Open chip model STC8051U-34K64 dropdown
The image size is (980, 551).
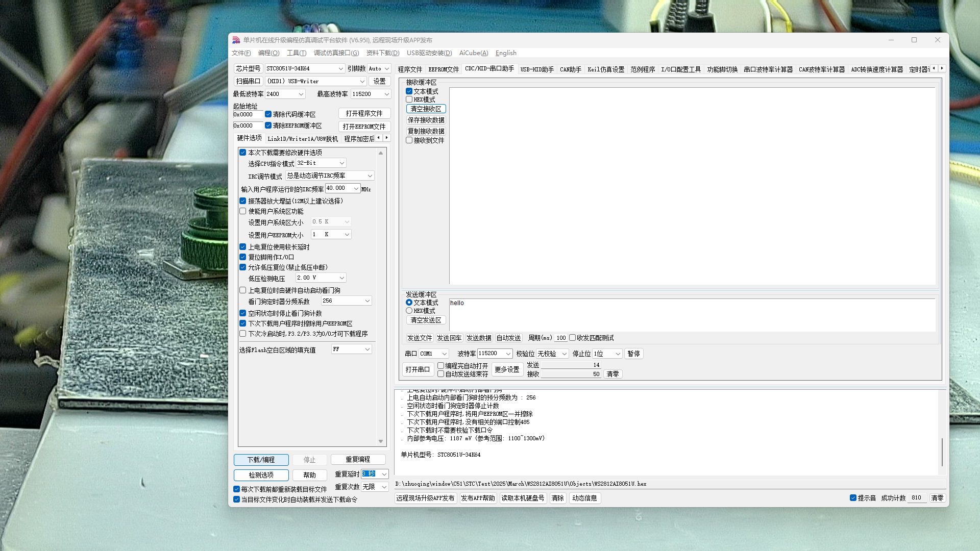pyautogui.click(x=340, y=68)
